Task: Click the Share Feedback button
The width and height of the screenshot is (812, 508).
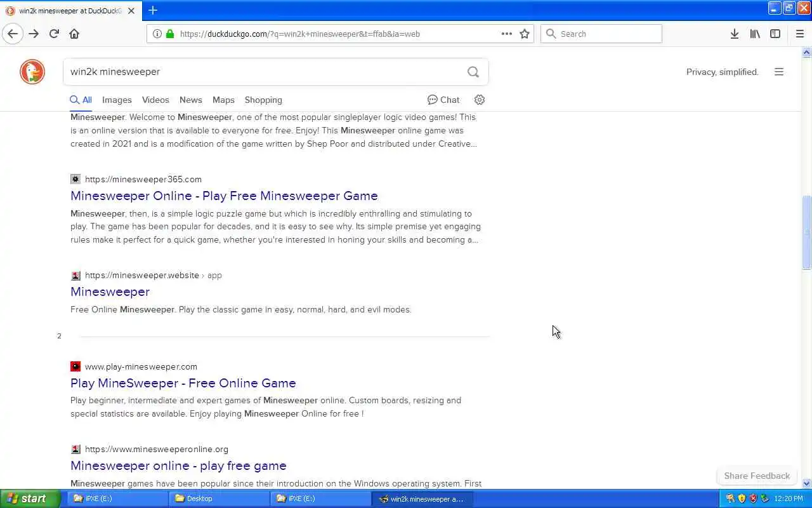Action: 757,476
